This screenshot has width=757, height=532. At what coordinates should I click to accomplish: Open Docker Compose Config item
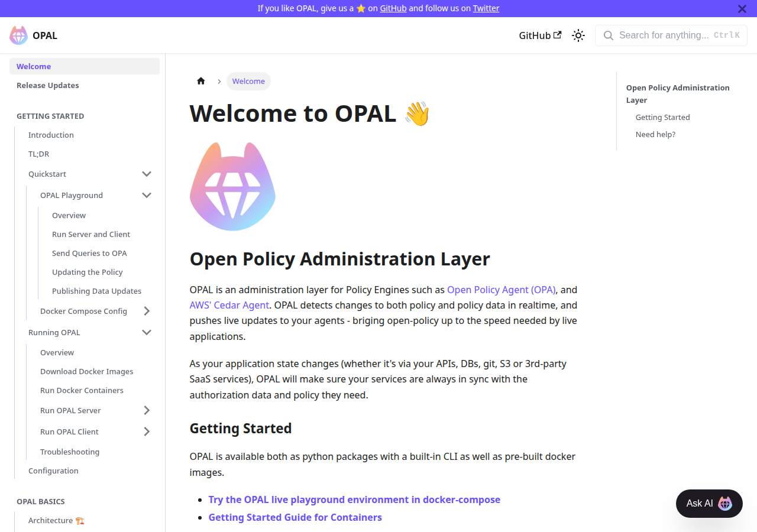click(83, 311)
